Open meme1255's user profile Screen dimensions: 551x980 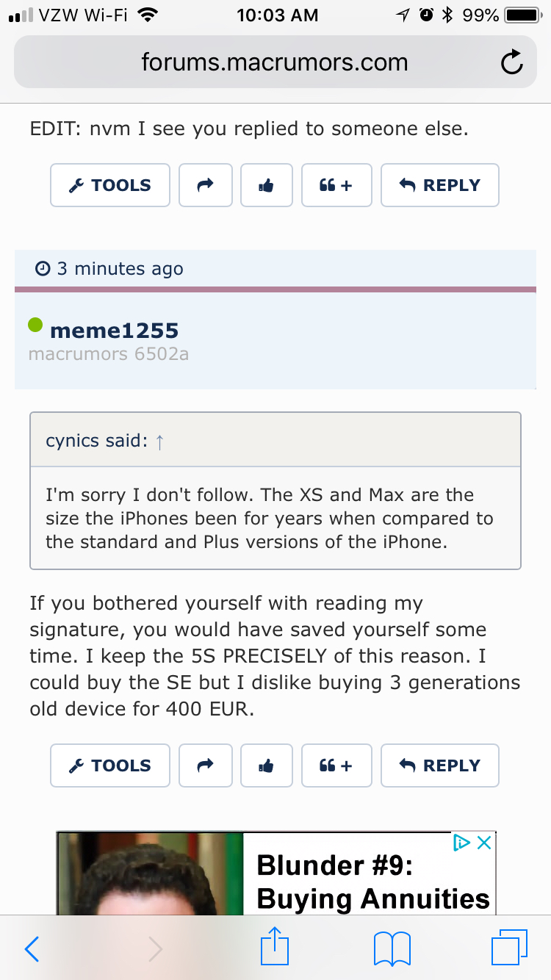coord(114,331)
